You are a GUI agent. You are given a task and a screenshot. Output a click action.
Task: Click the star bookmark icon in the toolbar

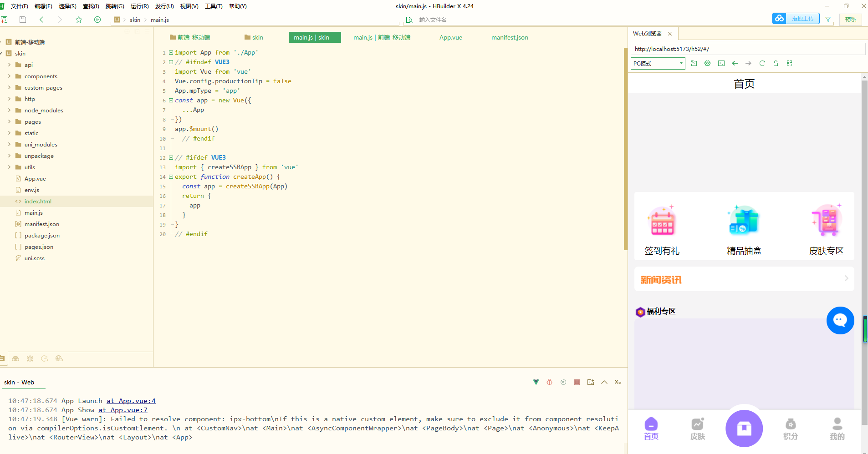point(79,20)
